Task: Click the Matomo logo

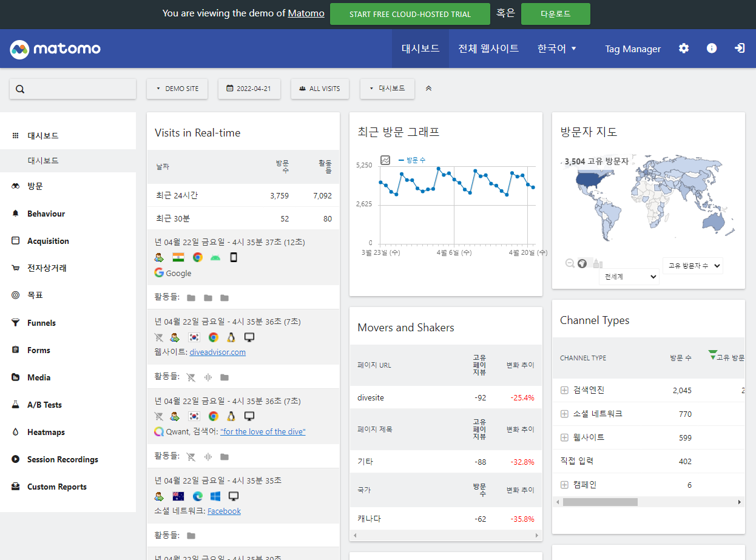Action: point(55,49)
